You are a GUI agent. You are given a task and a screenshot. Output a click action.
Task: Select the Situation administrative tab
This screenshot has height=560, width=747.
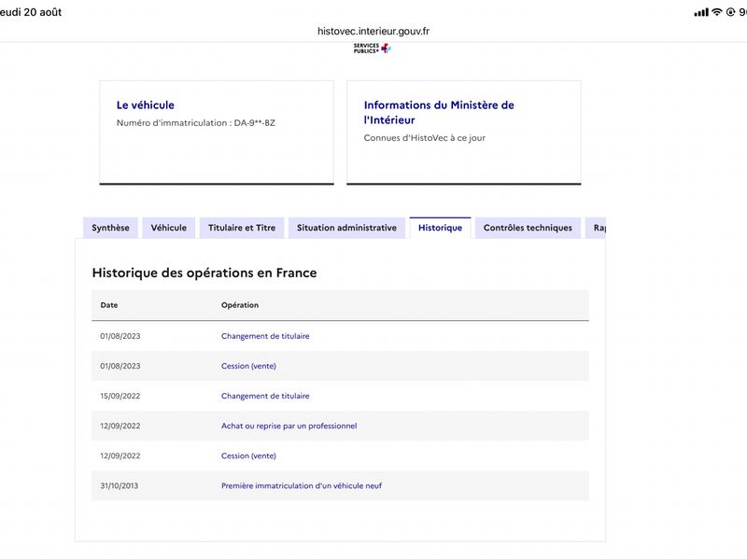point(346,228)
